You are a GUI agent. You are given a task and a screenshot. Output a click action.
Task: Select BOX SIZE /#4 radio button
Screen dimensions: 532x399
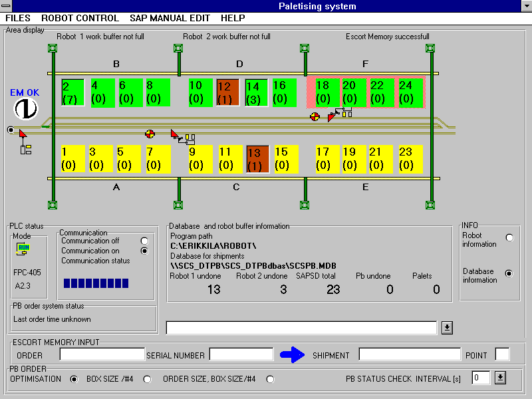point(147,379)
